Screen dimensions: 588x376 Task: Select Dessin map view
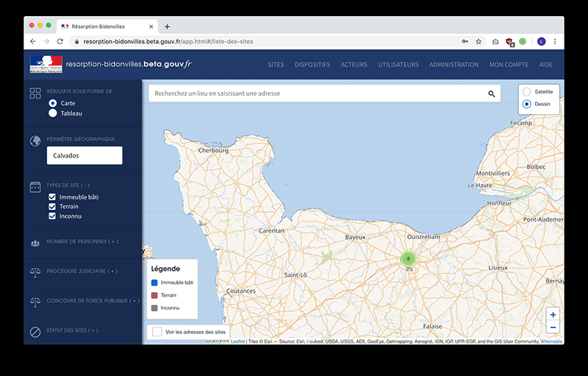click(527, 104)
